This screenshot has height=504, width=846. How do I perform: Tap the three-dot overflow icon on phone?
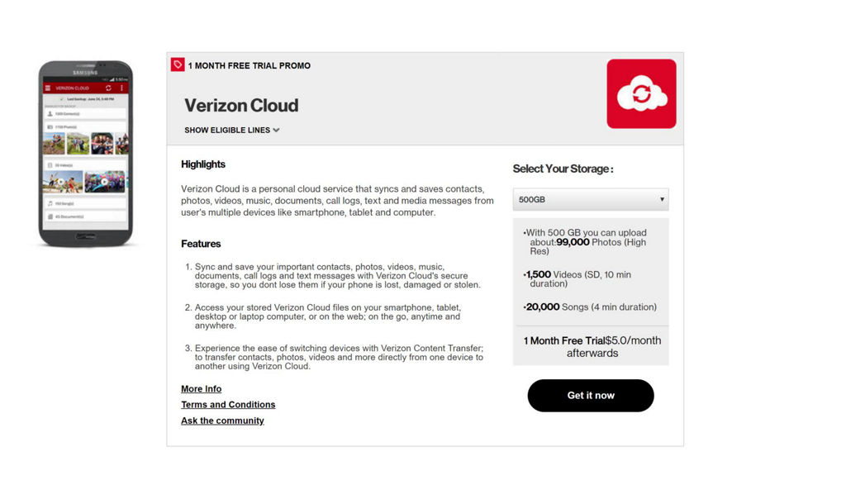click(121, 88)
